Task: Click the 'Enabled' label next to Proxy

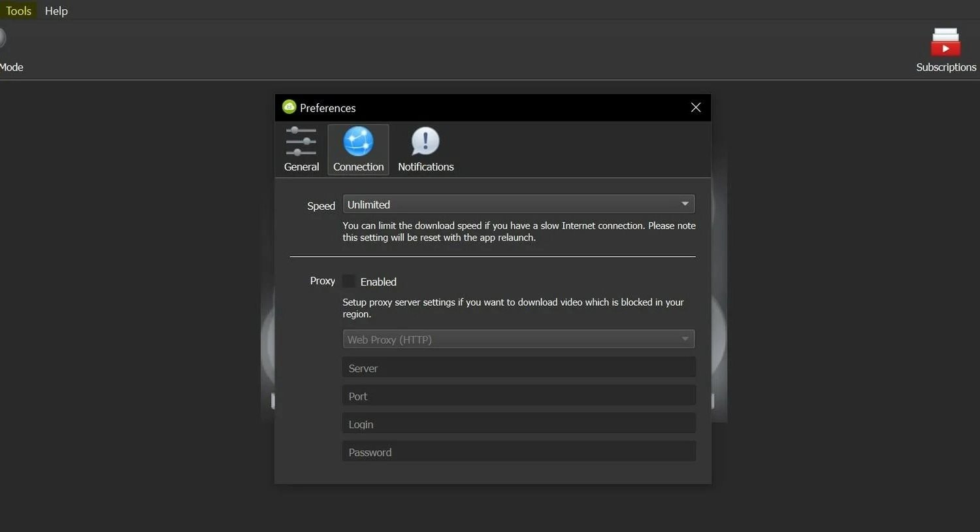Action: (x=378, y=282)
